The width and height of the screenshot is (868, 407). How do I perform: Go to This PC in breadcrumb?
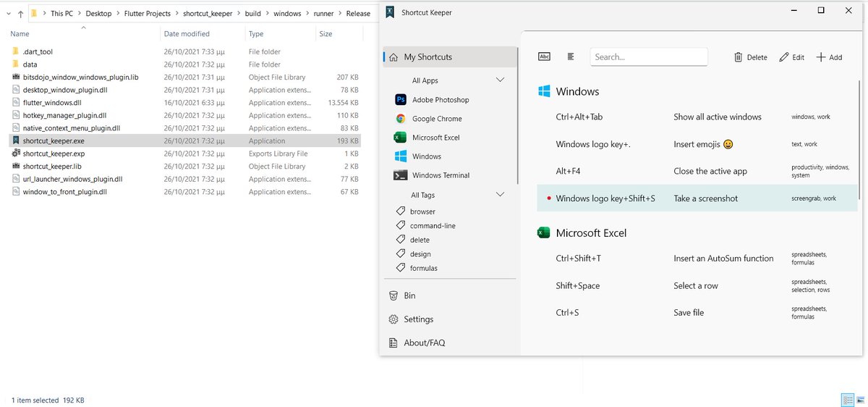tap(61, 13)
